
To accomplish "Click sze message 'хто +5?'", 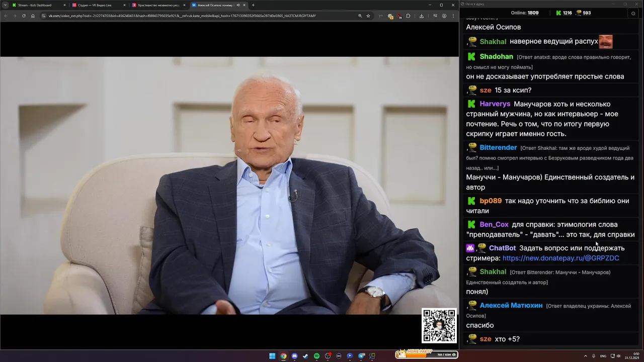I will (507, 339).
